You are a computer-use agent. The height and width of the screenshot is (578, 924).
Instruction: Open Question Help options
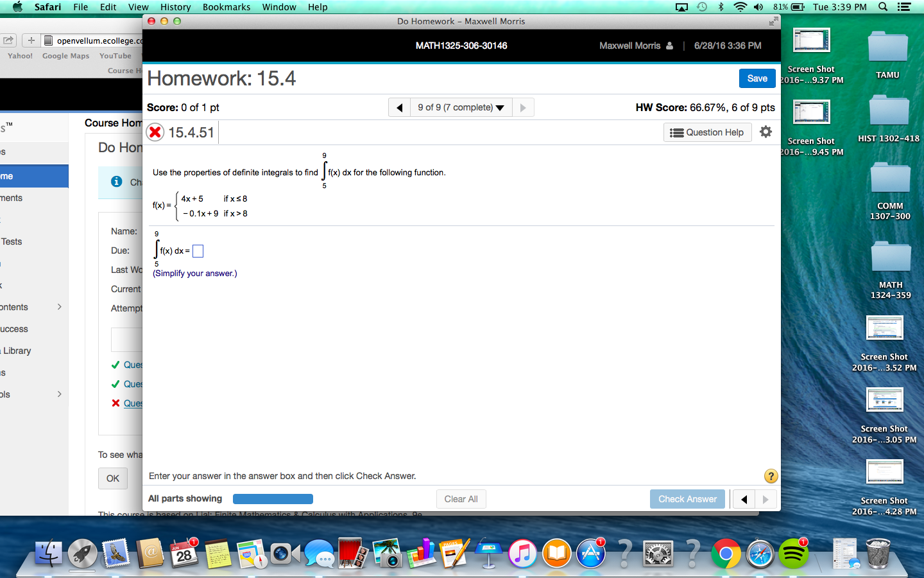[707, 132]
